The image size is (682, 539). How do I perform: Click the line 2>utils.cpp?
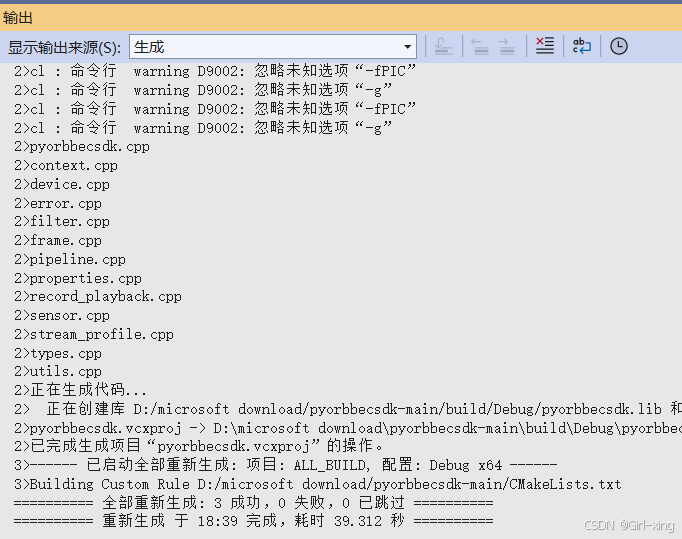pyautogui.click(x=58, y=372)
